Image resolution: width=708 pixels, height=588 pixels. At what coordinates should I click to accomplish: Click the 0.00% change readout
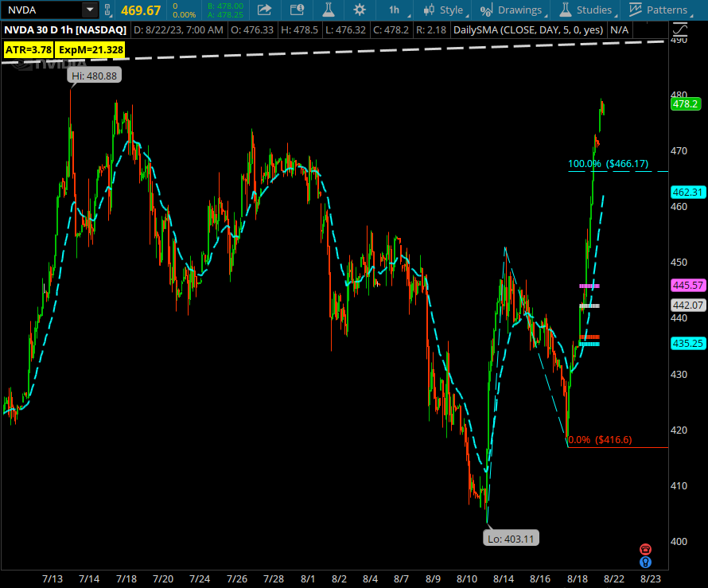click(x=185, y=14)
